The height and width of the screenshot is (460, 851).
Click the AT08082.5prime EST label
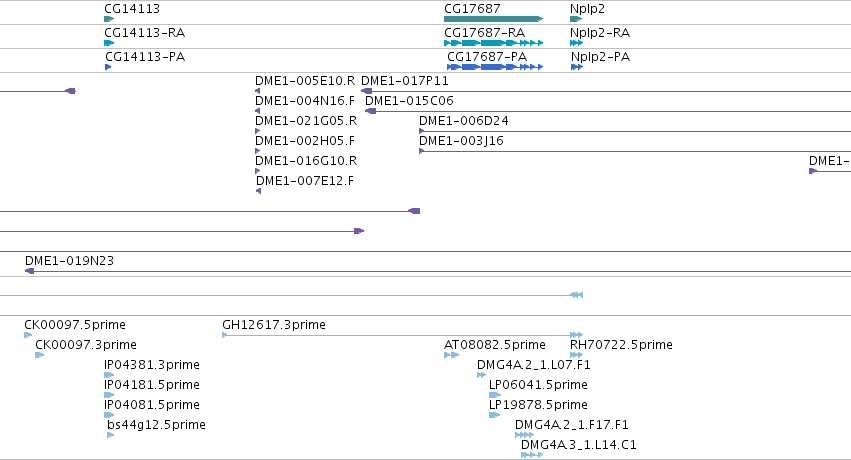pos(495,345)
